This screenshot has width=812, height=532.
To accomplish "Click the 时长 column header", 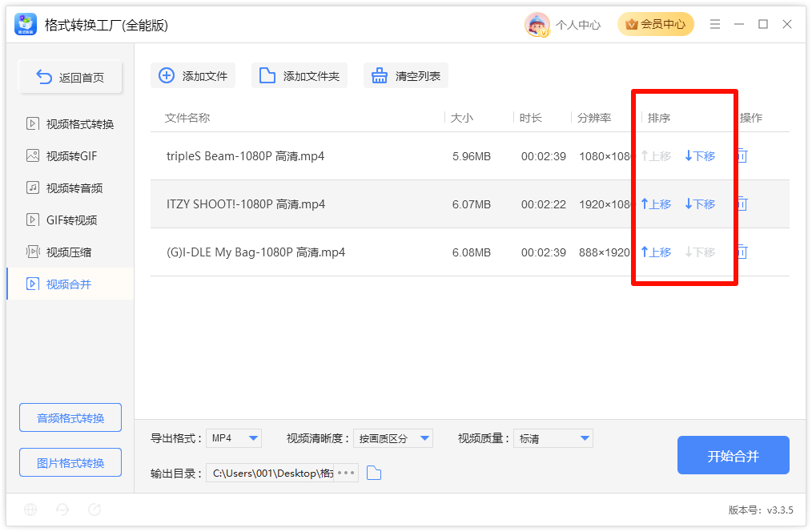I will point(531,118).
